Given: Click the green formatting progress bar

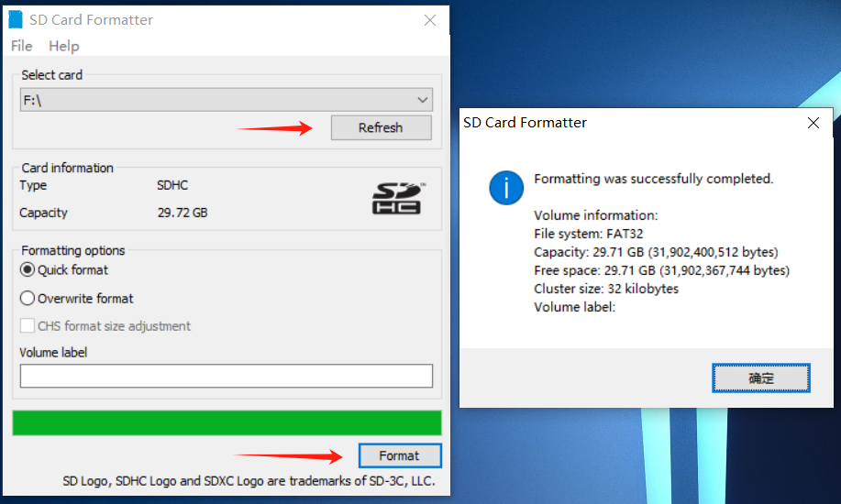Looking at the screenshot, I should point(227,423).
